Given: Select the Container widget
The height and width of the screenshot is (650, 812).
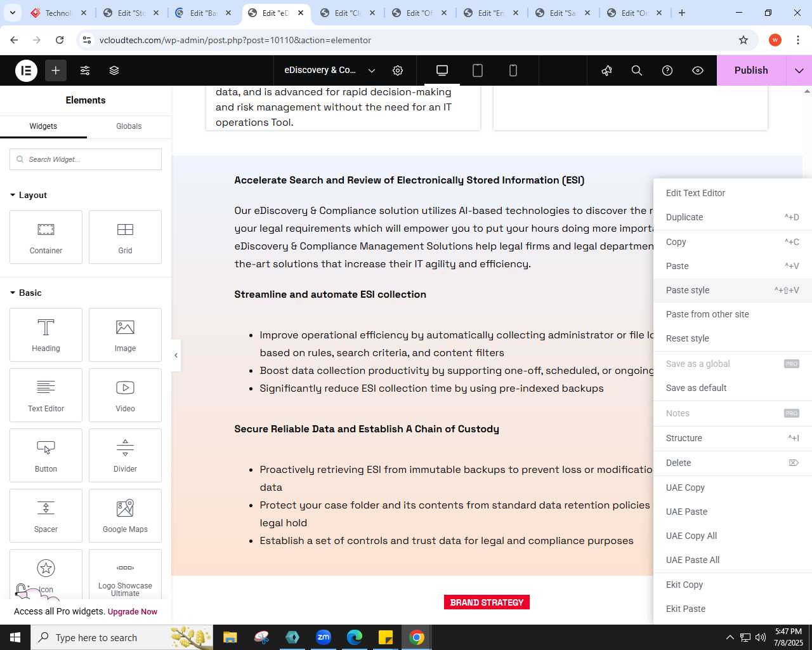Looking at the screenshot, I should pyautogui.click(x=46, y=237).
